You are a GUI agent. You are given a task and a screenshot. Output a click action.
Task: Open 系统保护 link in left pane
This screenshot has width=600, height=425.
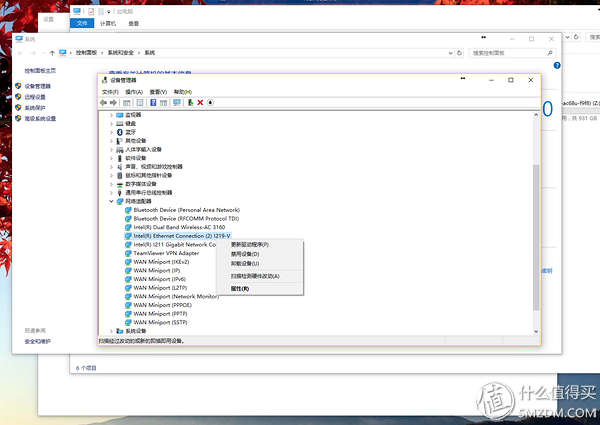coord(35,108)
